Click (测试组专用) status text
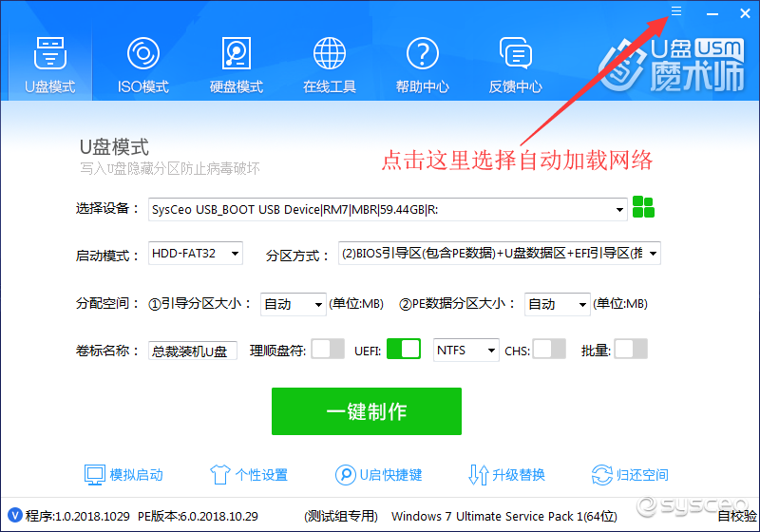This screenshot has height=532, width=760. coord(341,516)
